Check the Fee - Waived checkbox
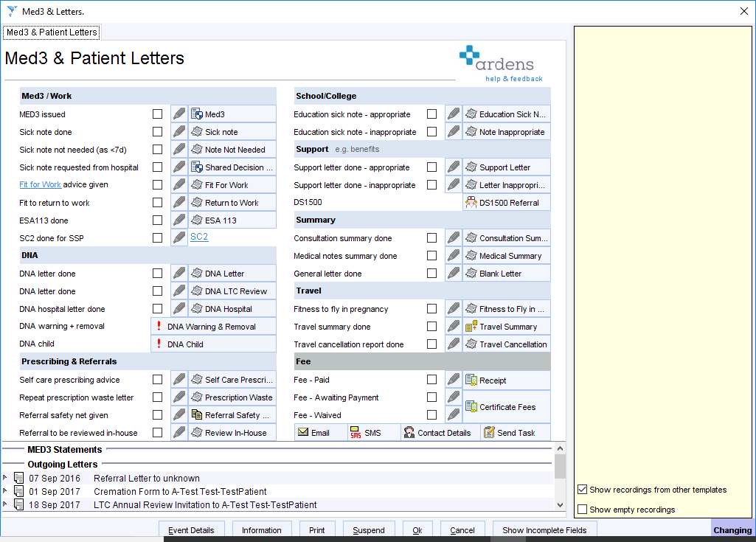The image size is (756, 542). (432, 414)
